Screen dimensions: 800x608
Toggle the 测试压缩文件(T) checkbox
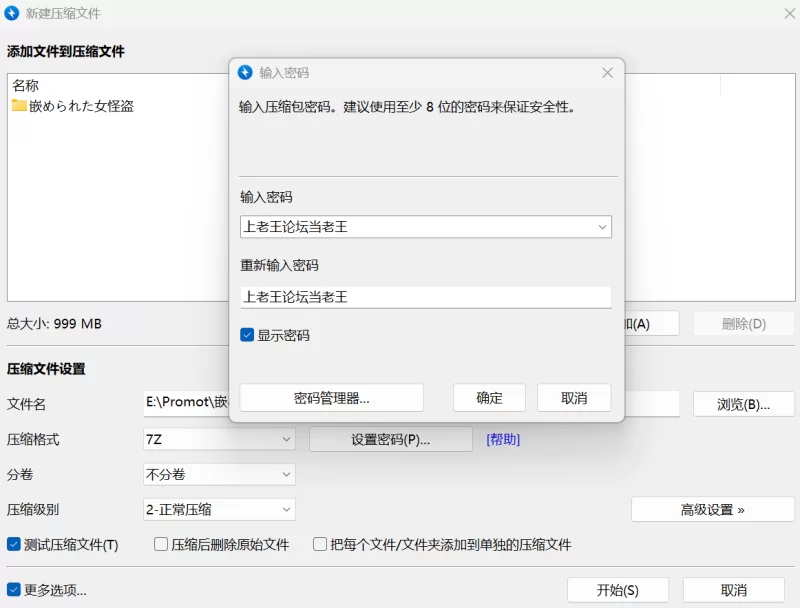tap(14, 544)
